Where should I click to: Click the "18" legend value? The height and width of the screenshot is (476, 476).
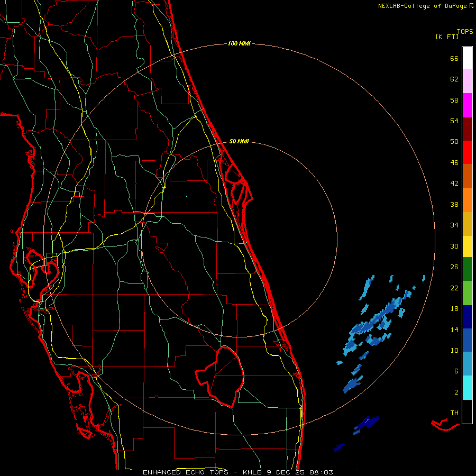click(454, 309)
